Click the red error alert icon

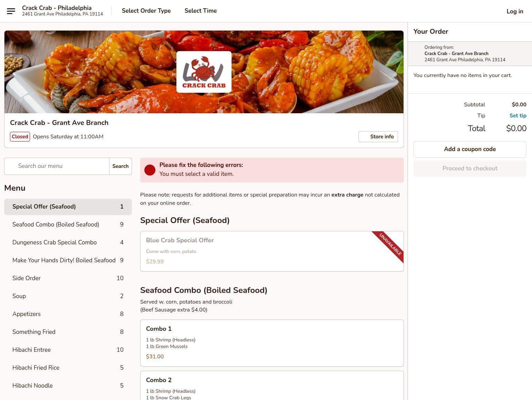click(150, 170)
